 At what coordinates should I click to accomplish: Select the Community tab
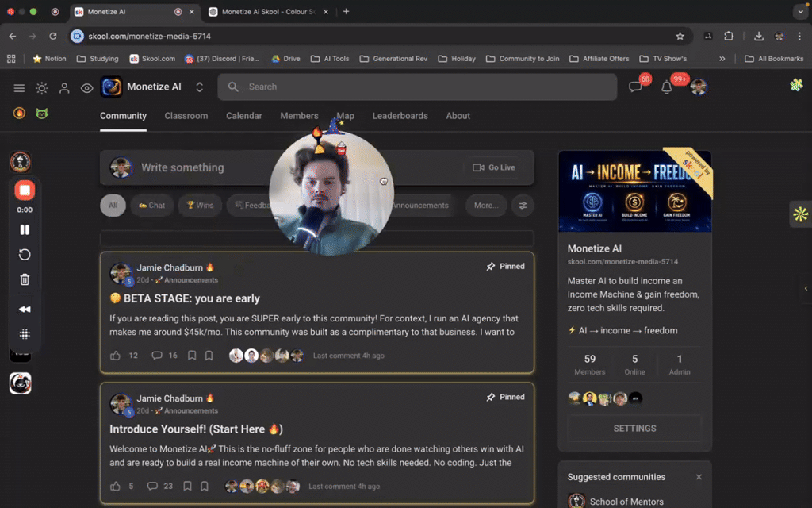pyautogui.click(x=123, y=116)
